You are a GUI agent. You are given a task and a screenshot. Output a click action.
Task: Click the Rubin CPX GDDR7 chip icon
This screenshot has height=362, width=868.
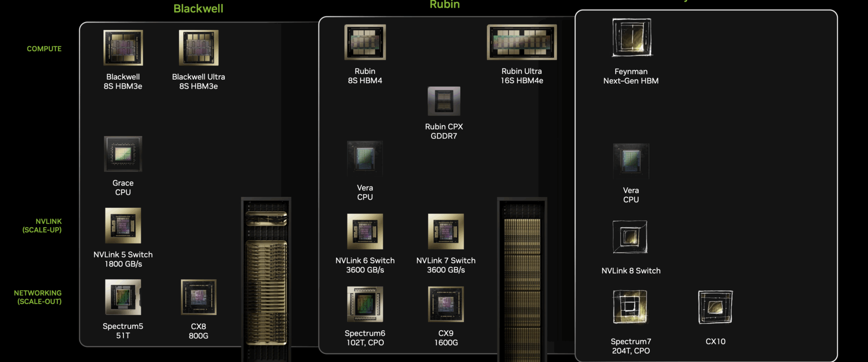[444, 101]
